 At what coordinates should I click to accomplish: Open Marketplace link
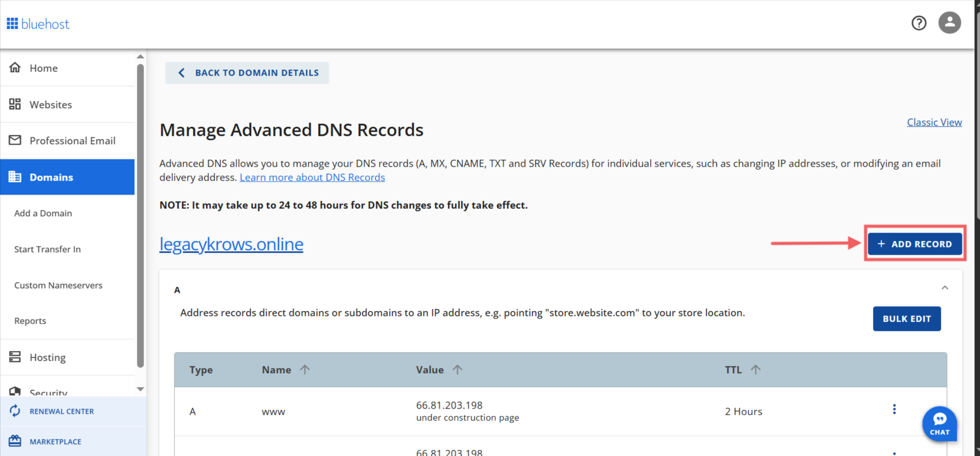tap(56, 442)
